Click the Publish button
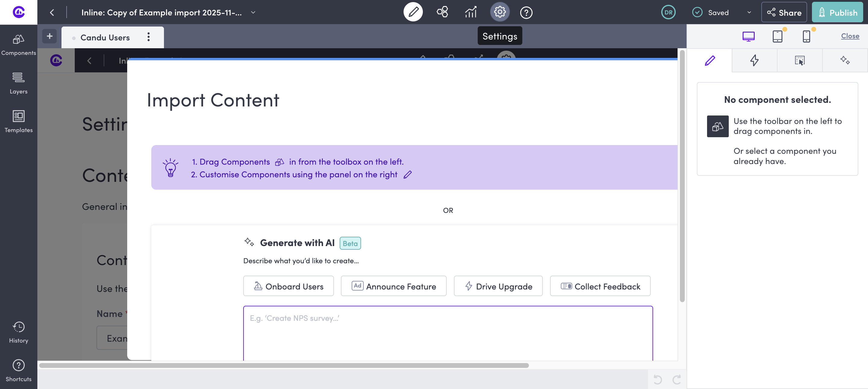 coord(837,12)
